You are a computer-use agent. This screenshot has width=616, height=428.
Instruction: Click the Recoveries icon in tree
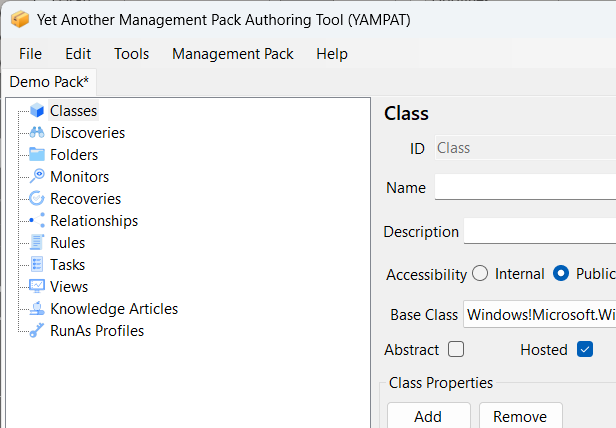point(37,199)
